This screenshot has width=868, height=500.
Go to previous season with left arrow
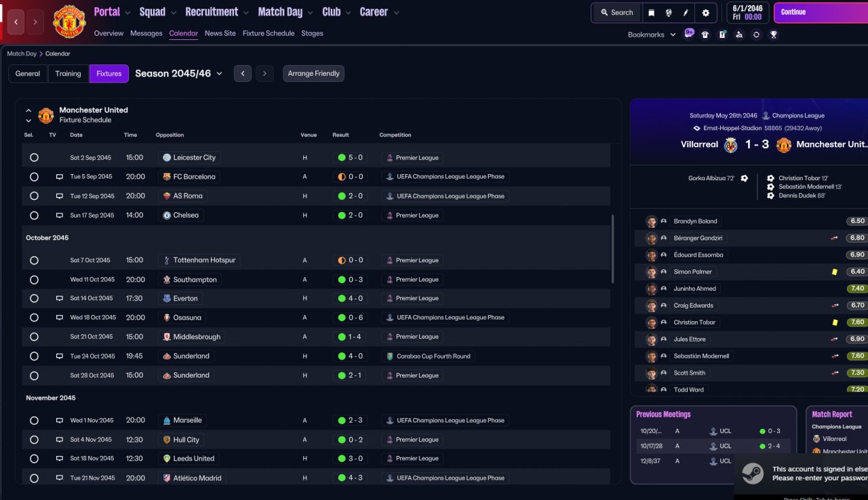pyautogui.click(x=243, y=73)
